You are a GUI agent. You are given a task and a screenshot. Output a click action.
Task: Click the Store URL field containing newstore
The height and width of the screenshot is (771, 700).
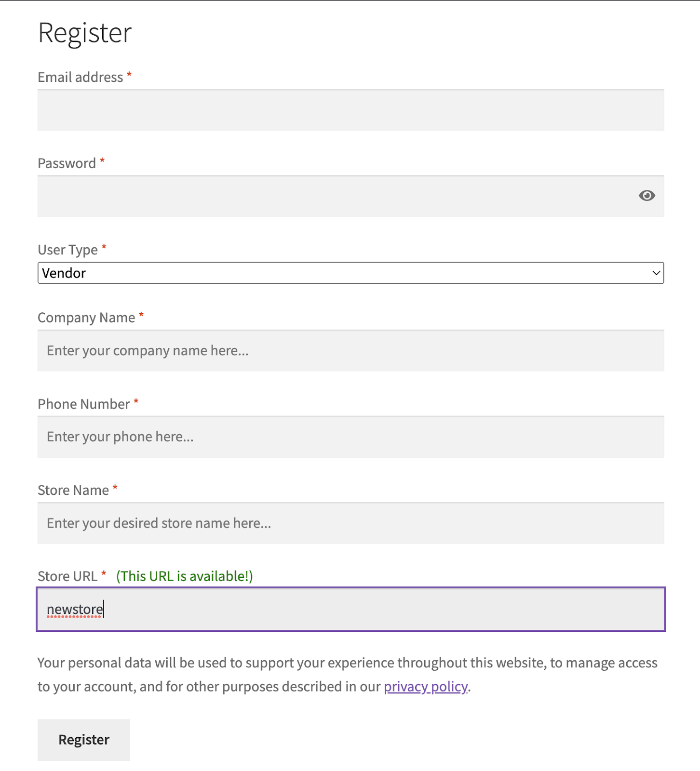pos(350,610)
